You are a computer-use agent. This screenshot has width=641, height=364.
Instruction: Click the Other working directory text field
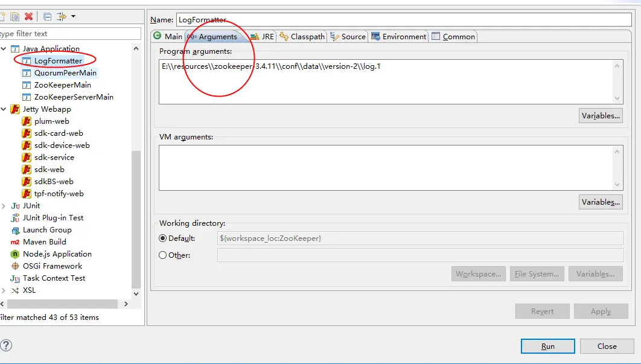420,255
